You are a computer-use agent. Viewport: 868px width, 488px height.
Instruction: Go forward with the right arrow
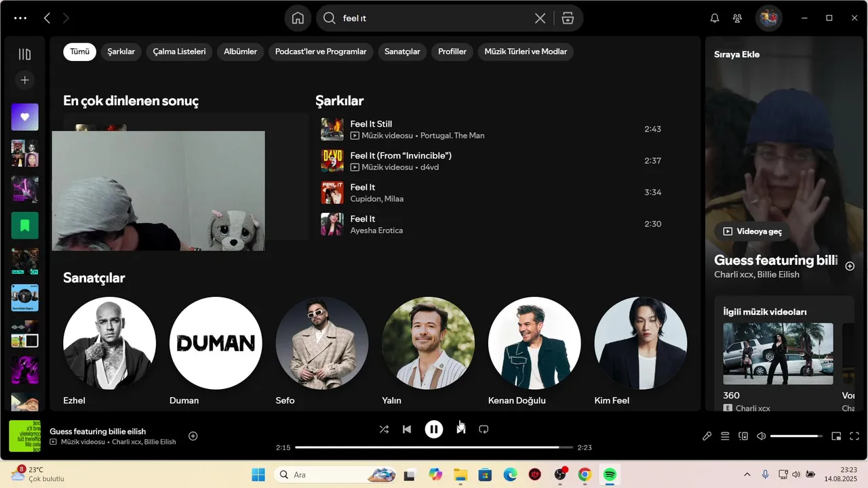(66, 18)
